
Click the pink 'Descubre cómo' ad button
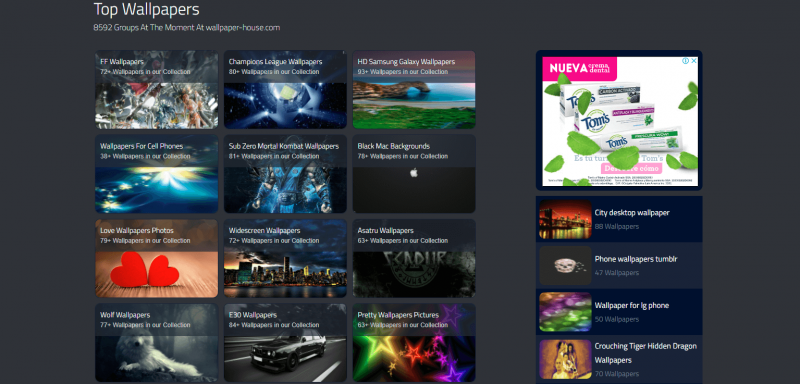pyautogui.click(x=631, y=169)
